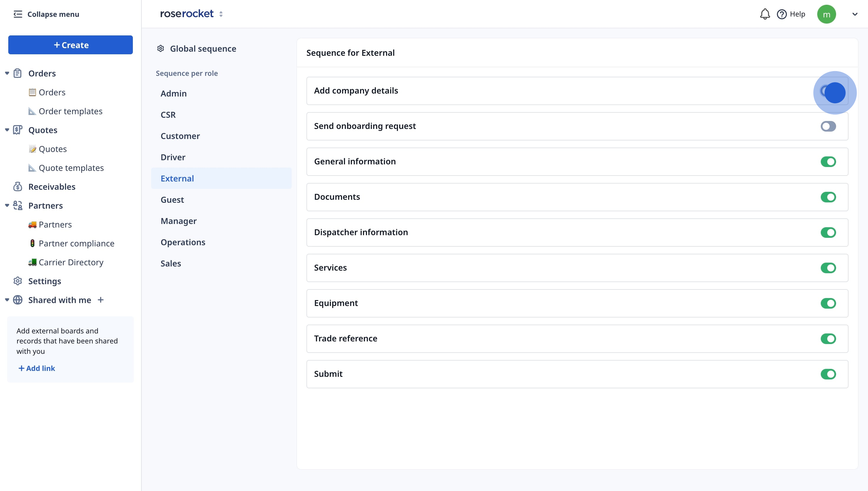Click the Shared with me globe icon

[x=17, y=300]
